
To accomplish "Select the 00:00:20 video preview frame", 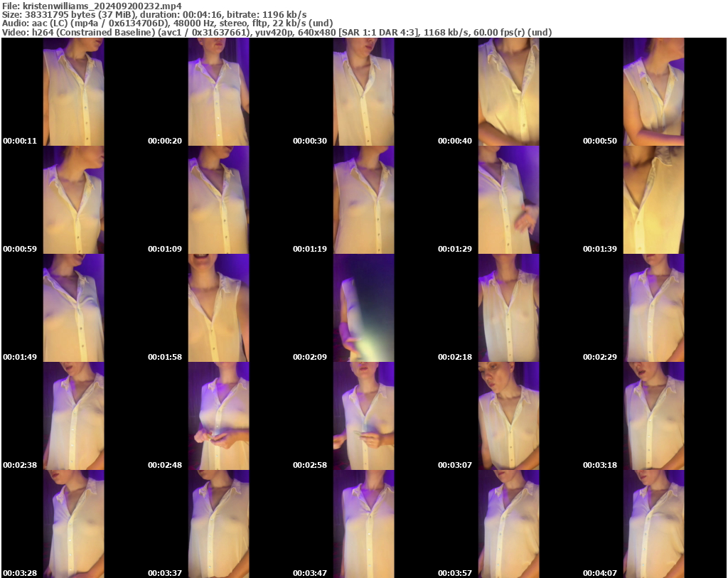I will pyautogui.click(x=218, y=92).
